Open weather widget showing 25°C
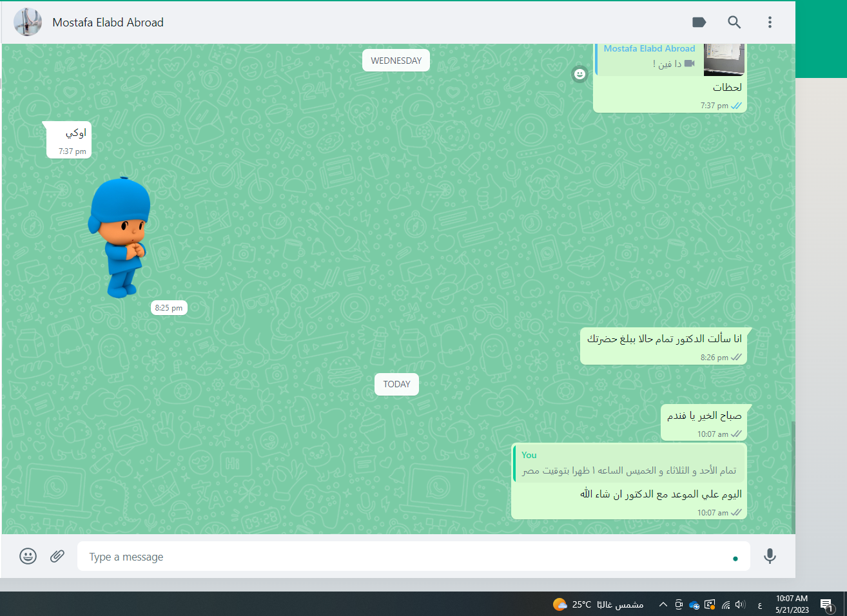847x616 pixels. 598,604
